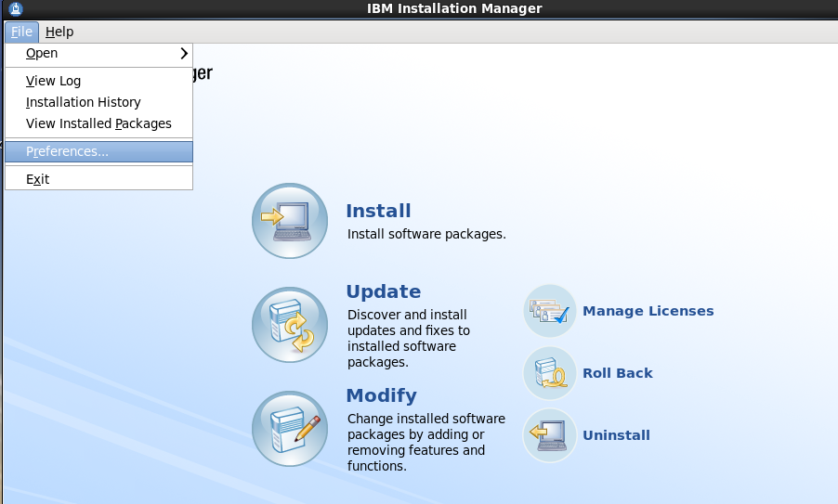
Task: Click the Modify heading link
Action: coord(382,395)
